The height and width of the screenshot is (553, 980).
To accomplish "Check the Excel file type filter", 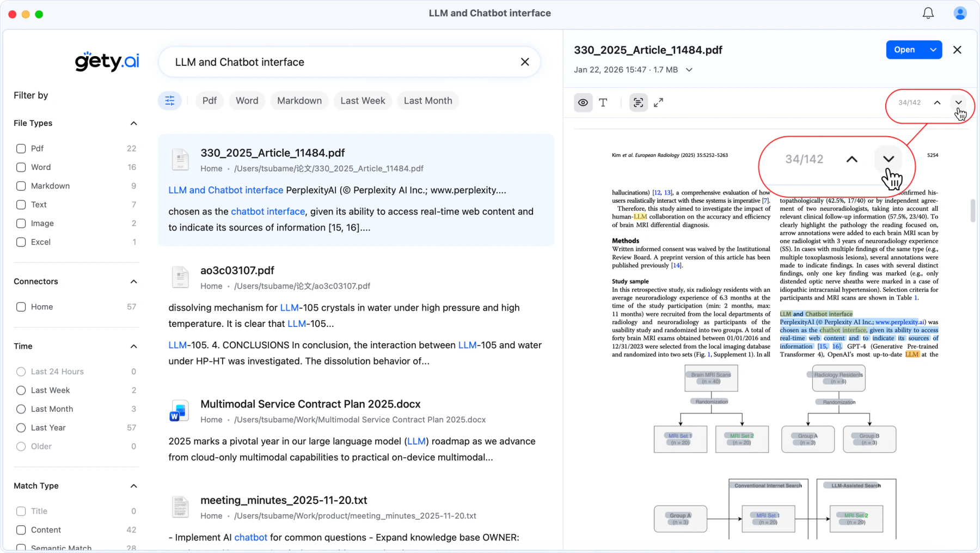I will 21,242.
